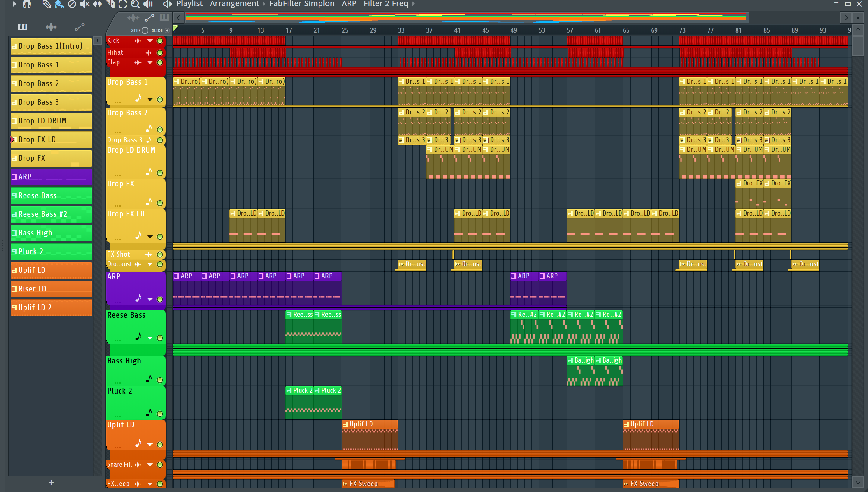
Task: Click Playlist - Arrangement breadcrumb title
Action: tap(217, 4)
